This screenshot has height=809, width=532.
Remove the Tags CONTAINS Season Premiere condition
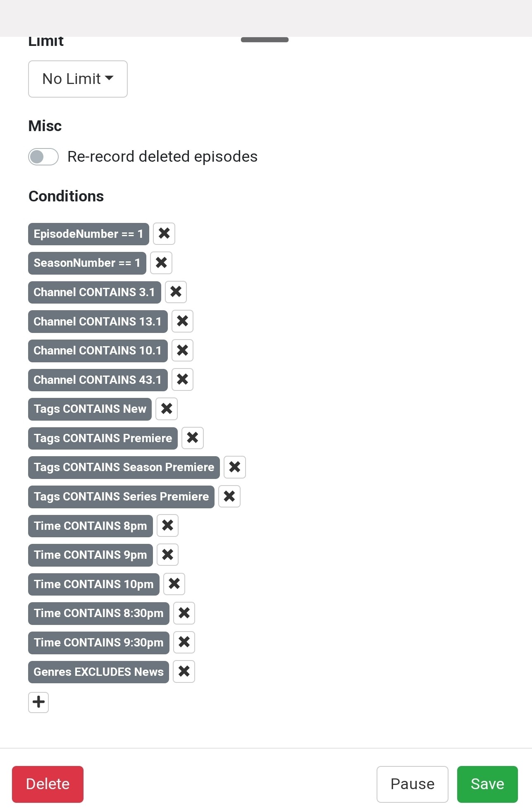[235, 467]
